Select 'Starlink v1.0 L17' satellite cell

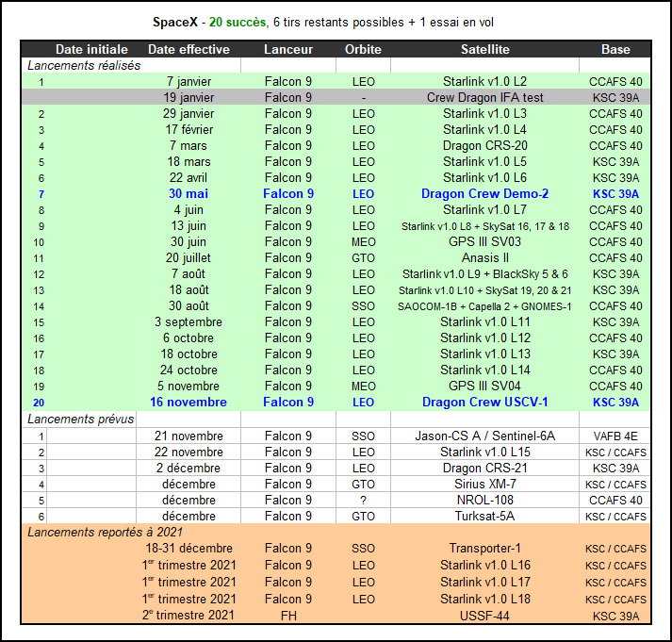pyautogui.click(x=485, y=582)
